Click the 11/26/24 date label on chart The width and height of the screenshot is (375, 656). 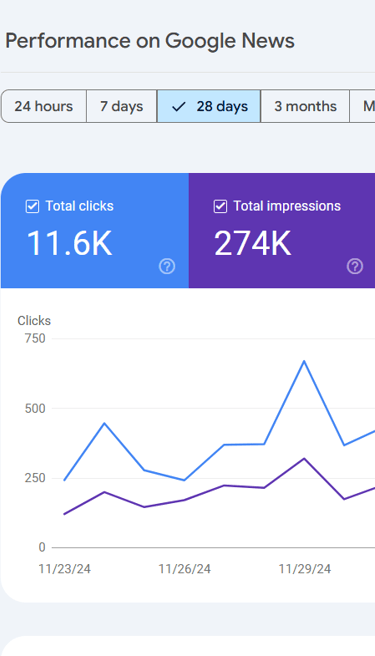tap(184, 569)
